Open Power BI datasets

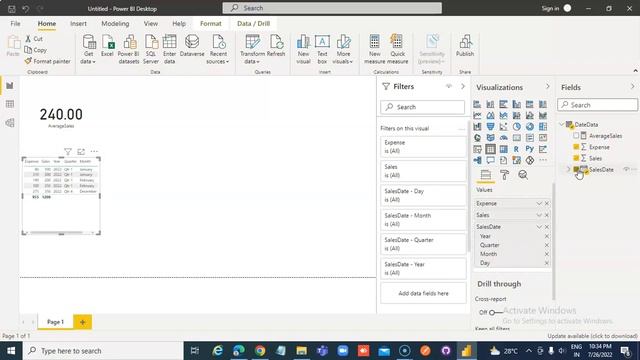click(129, 49)
